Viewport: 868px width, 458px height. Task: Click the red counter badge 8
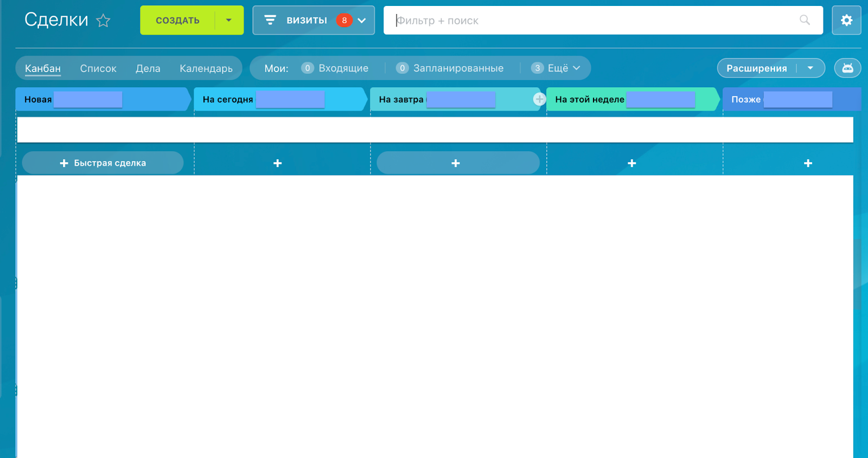coord(344,21)
